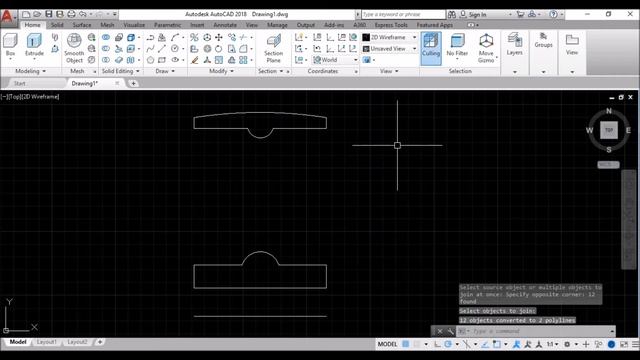
Task: Open the Start file tab
Action: pos(20,83)
